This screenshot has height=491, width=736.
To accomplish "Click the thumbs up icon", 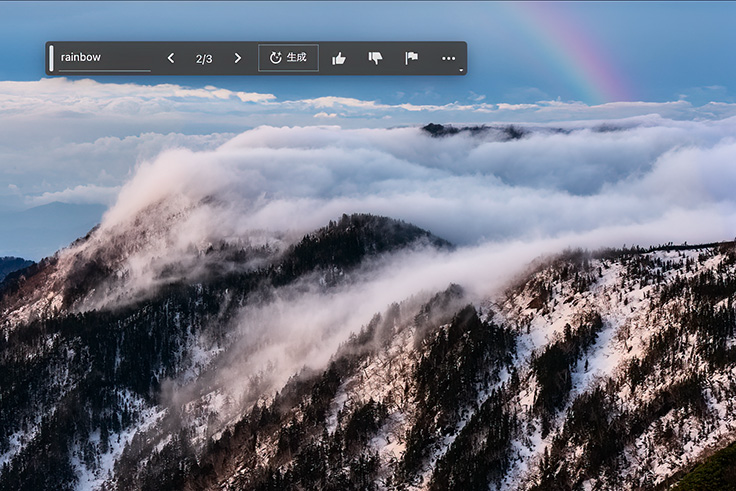I will (x=339, y=58).
